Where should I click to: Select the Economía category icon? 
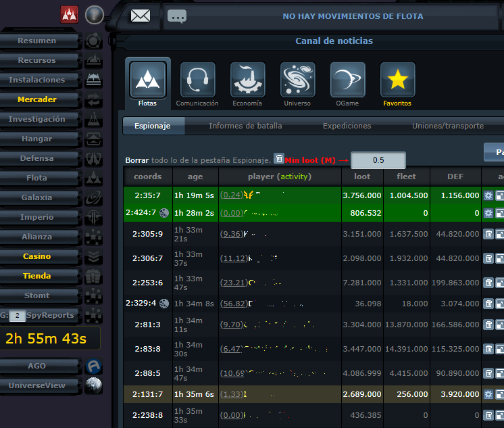[x=247, y=80]
